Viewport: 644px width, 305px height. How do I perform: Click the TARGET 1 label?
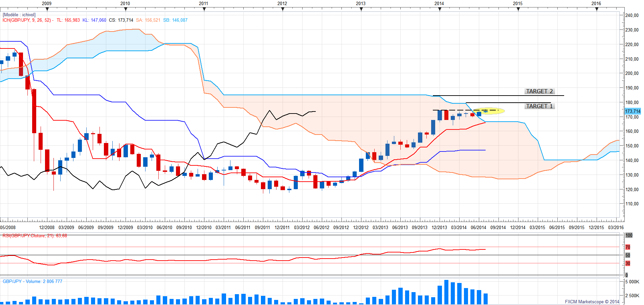coord(539,106)
